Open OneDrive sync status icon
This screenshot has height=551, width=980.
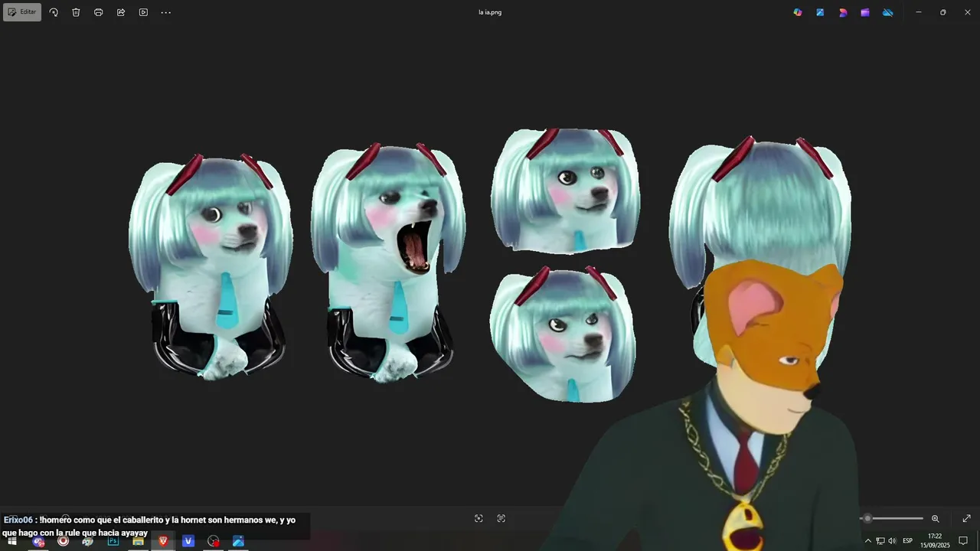[888, 12]
